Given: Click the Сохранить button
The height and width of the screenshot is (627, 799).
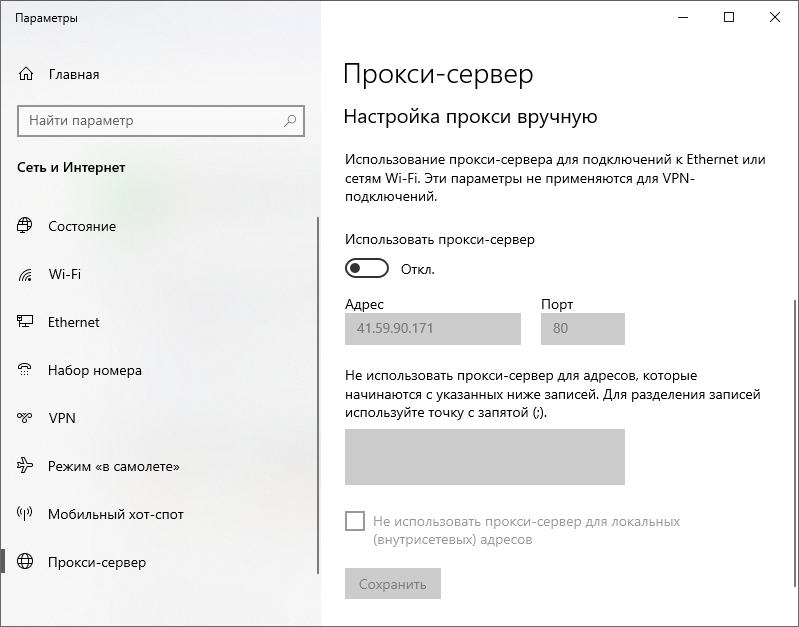Looking at the screenshot, I should [x=392, y=584].
